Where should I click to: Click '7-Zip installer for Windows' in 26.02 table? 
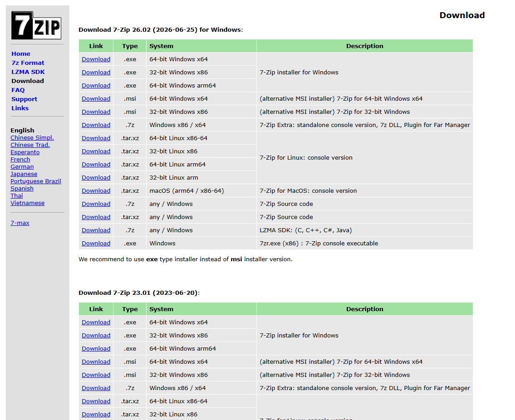(x=299, y=72)
